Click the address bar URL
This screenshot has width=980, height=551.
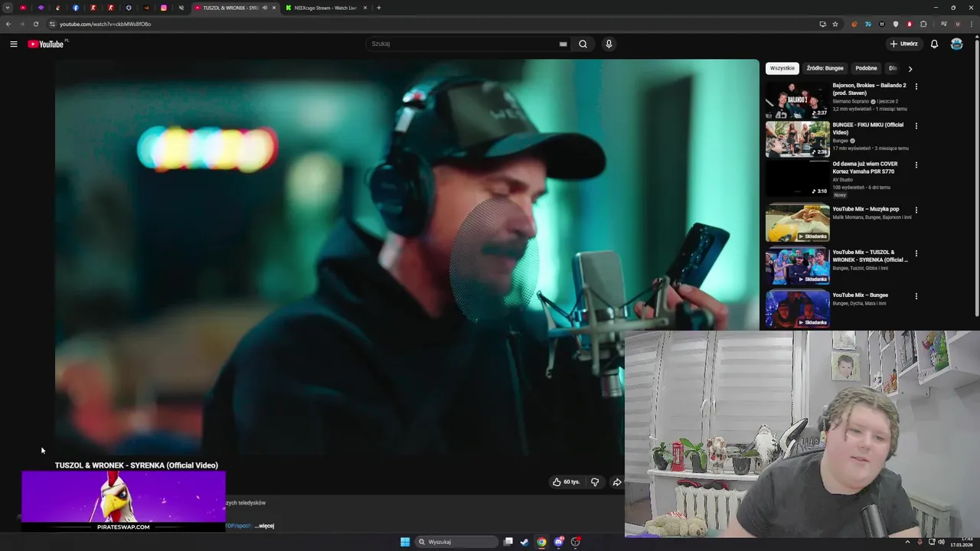coord(106,24)
